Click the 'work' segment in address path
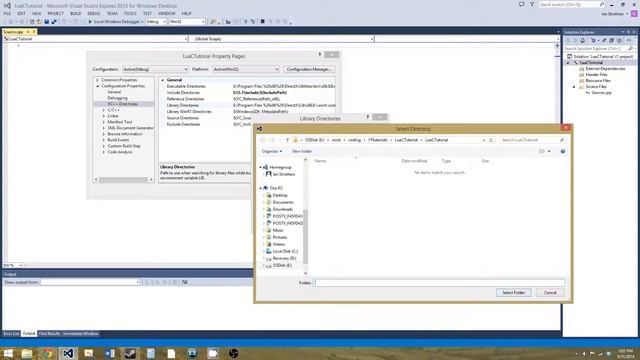The width and height of the screenshot is (640, 360). [x=336, y=140]
